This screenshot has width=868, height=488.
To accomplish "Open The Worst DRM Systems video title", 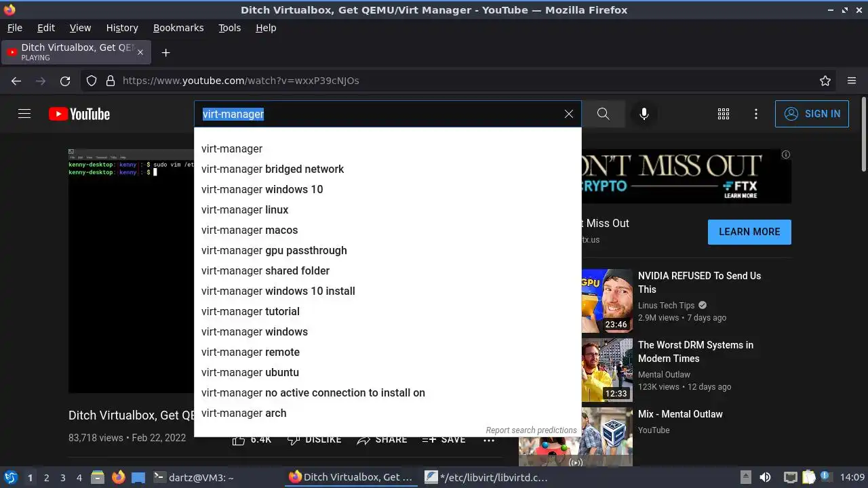I will 696,352.
